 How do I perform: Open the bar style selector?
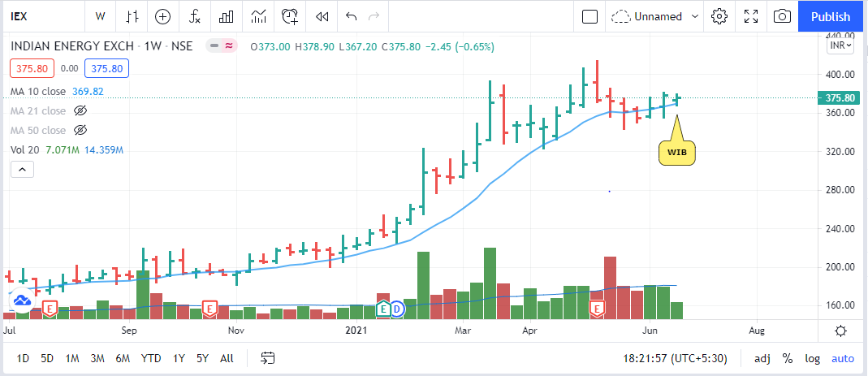pos(132,16)
